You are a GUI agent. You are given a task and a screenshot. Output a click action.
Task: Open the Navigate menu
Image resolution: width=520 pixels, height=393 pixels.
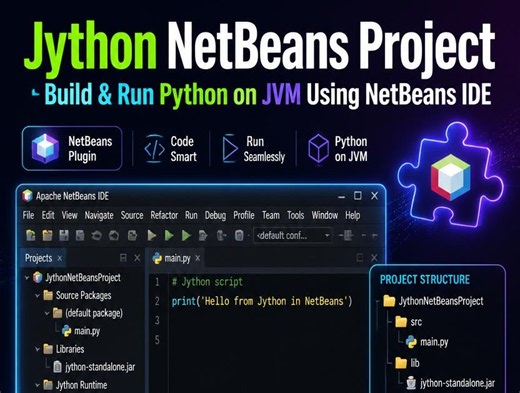click(99, 216)
